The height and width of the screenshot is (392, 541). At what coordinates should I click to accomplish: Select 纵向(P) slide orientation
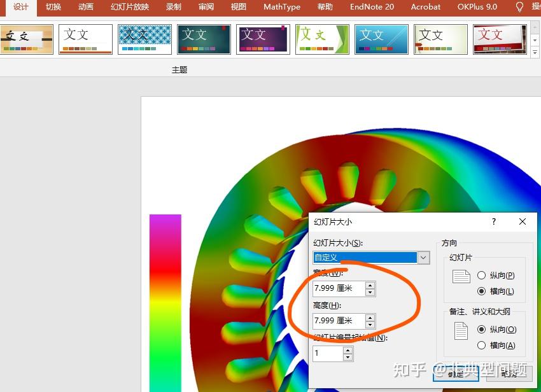click(483, 275)
